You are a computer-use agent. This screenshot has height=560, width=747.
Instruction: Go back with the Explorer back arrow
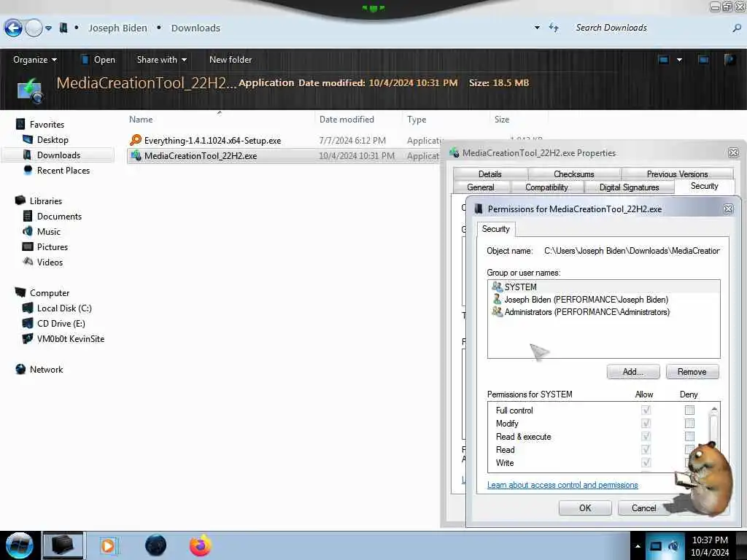pos(13,28)
